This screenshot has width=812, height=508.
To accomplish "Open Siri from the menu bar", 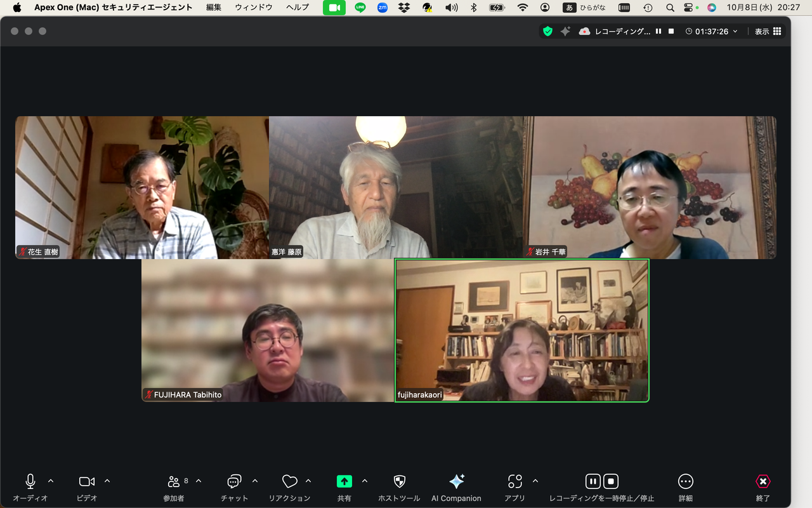I will [x=712, y=8].
